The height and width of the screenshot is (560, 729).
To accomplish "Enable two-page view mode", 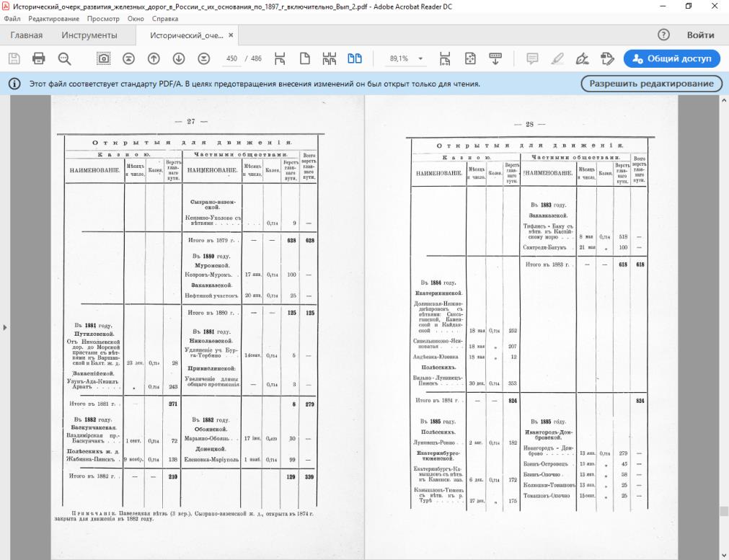I will click(x=355, y=59).
